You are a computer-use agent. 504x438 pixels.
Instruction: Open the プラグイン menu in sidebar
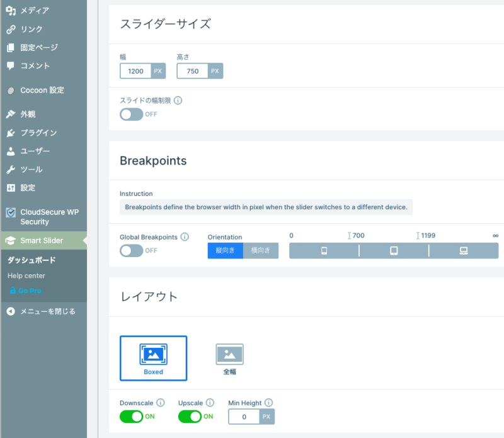pyautogui.click(x=38, y=133)
